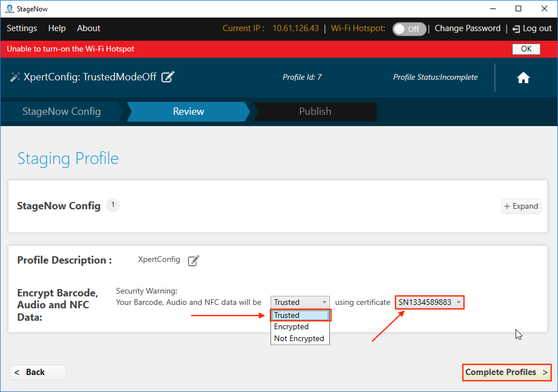The height and width of the screenshot is (392, 558).
Task: Open the encryption mode dropdown
Action: point(300,303)
